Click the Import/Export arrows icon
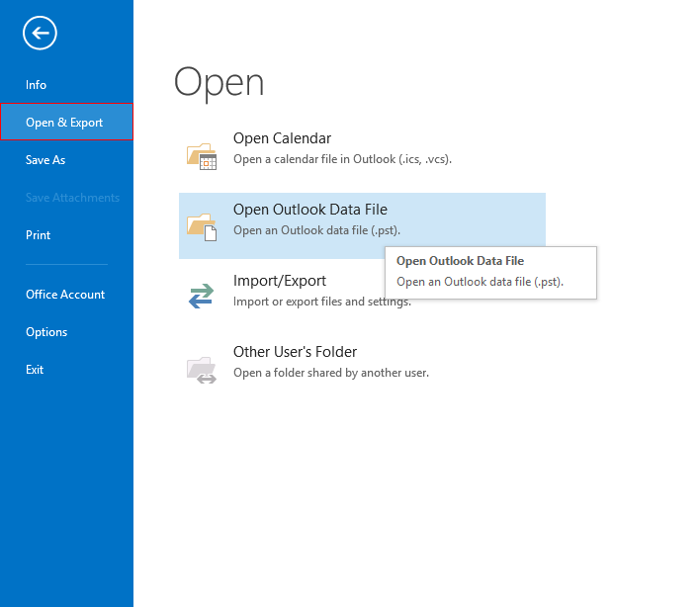 201,296
